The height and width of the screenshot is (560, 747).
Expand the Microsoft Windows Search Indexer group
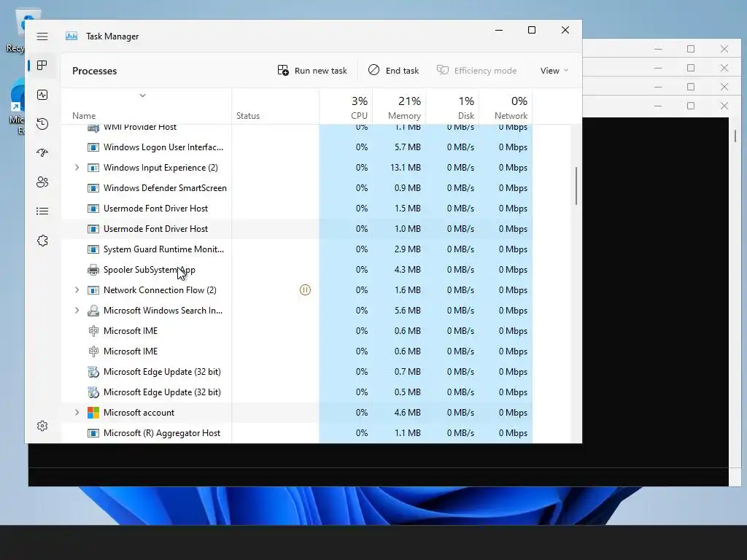tap(77, 311)
